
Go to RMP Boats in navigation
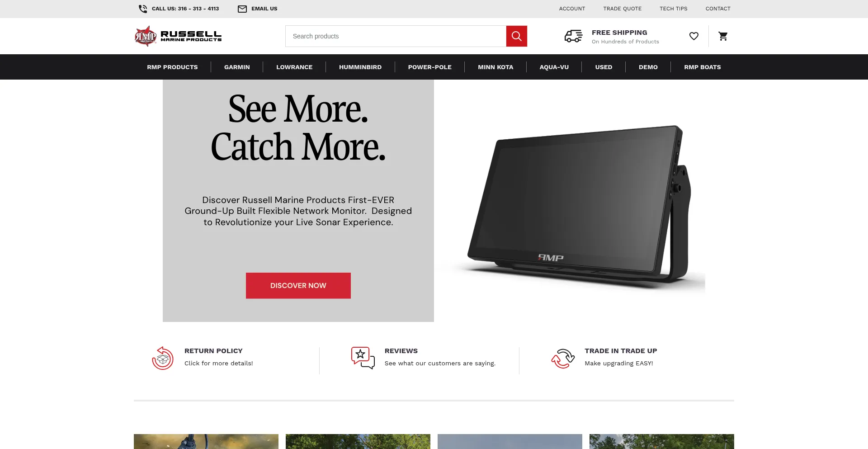pos(703,67)
